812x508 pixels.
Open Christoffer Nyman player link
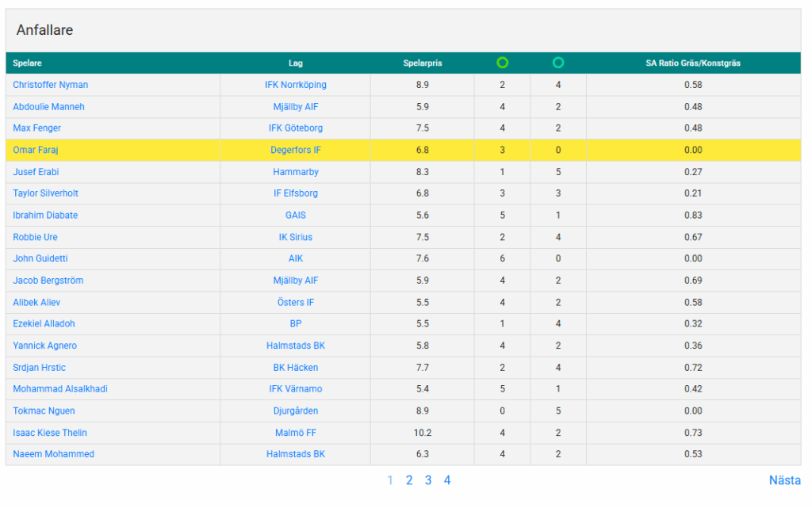(x=50, y=85)
